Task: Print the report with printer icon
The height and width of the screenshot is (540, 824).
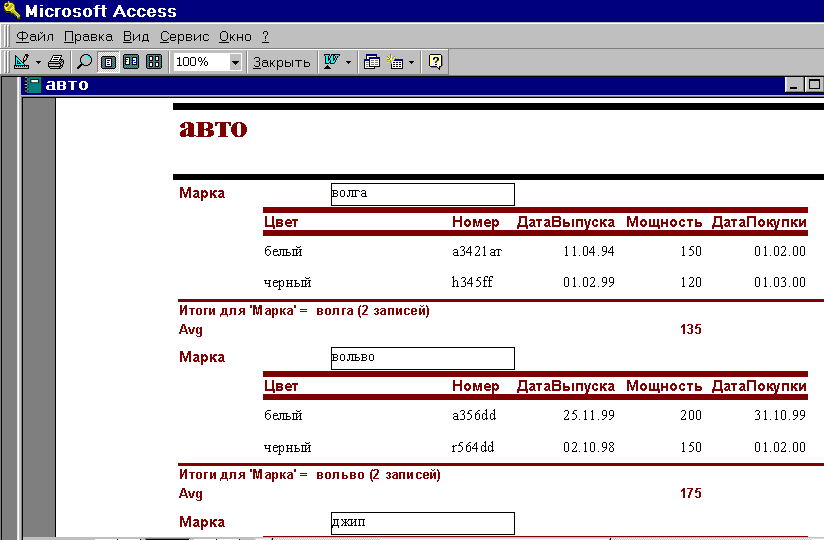Action: (56, 62)
